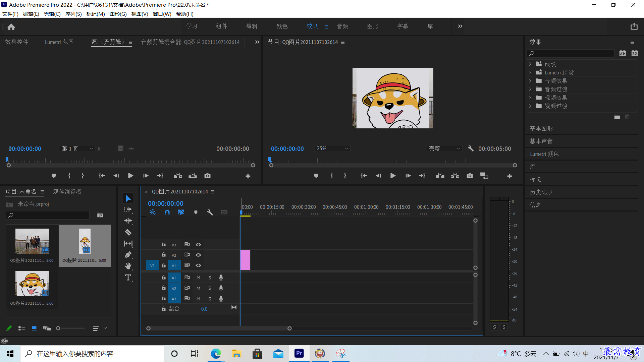
Task: Toggle V3 track output eye
Action: pyautogui.click(x=198, y=245)
